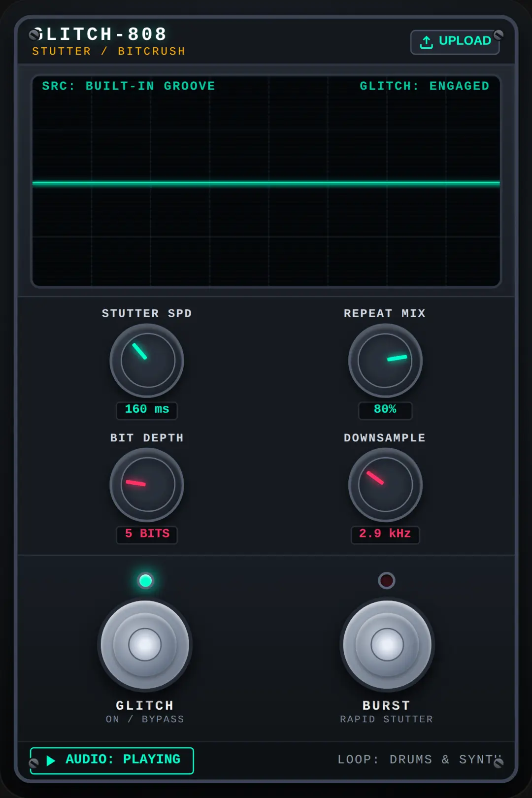Stomp the BURST footswitch
532x798 pixels.
pos(387,644)
